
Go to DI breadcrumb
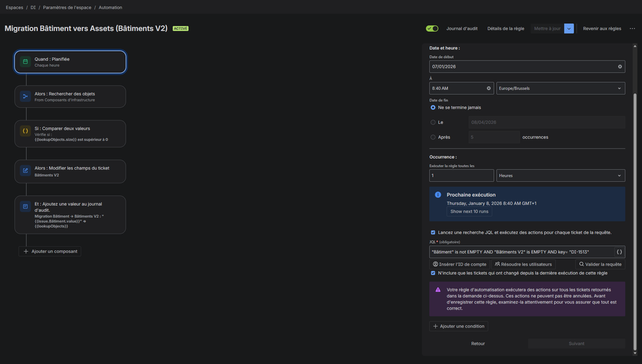pos(33,7)
